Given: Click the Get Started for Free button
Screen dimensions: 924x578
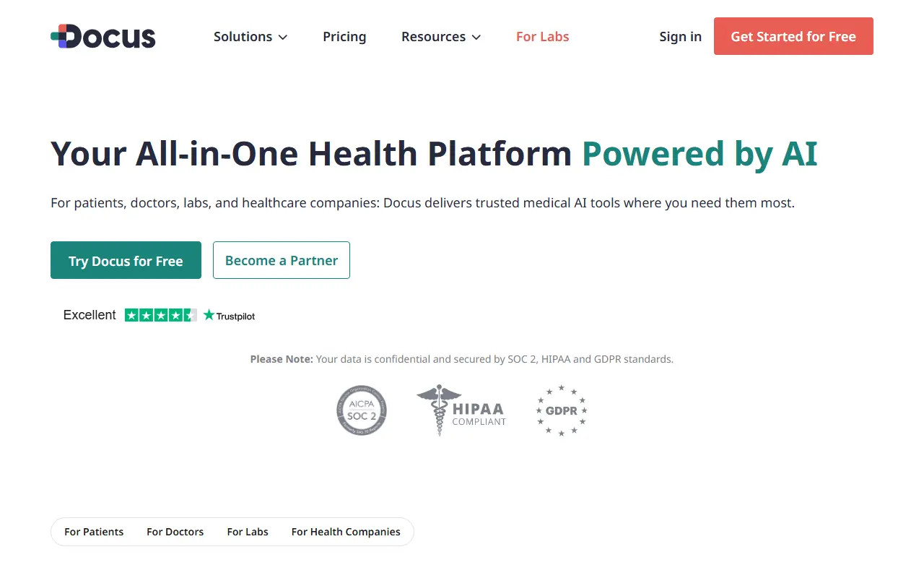Looking at the screenshot, I should [793, 36].
